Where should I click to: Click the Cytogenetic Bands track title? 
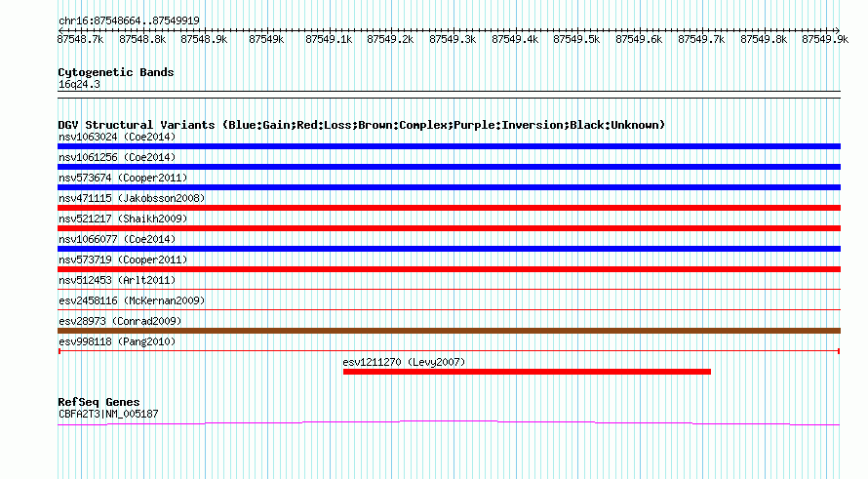click(x=116, y=72)
